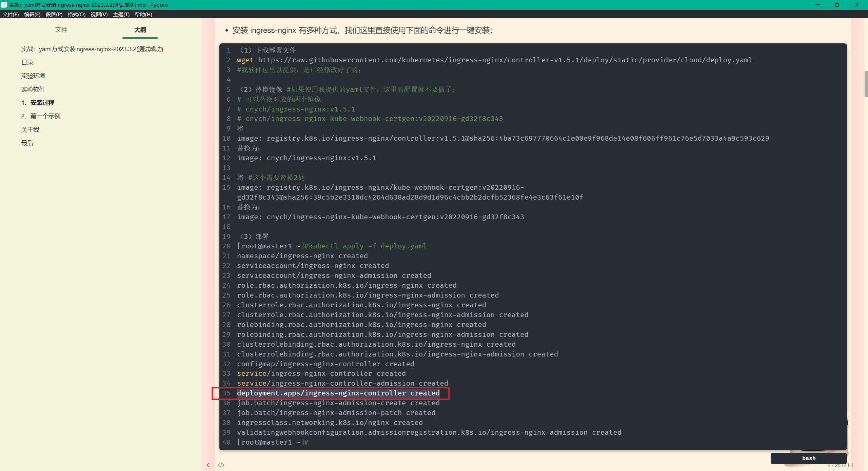
Task: Navigate to the 关于我 outline entry
Action: 30,129
